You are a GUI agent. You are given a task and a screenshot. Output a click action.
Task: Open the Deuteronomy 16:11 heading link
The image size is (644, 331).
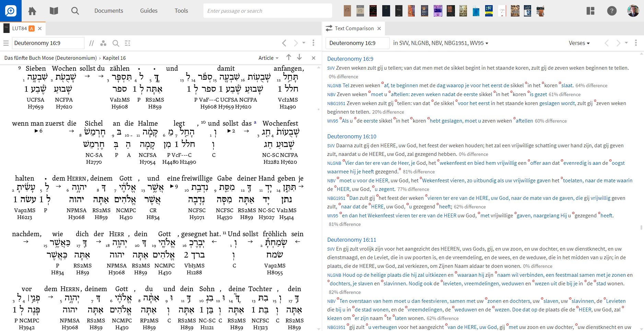coord(352,240)
